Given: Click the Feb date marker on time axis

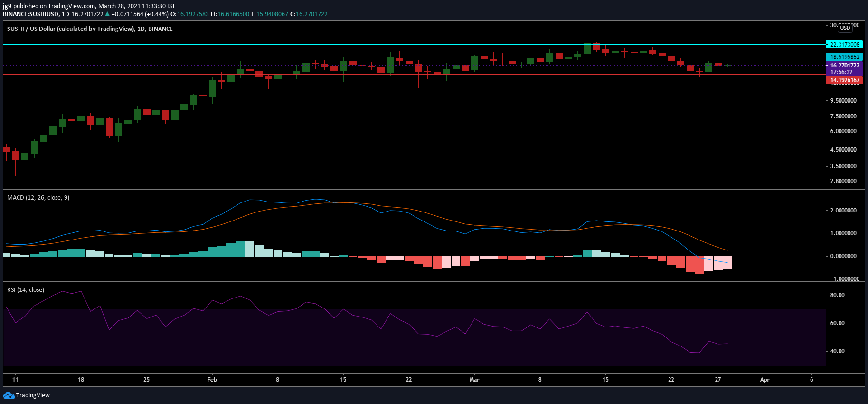Looking at the screenshot, I should coord(212,379).
